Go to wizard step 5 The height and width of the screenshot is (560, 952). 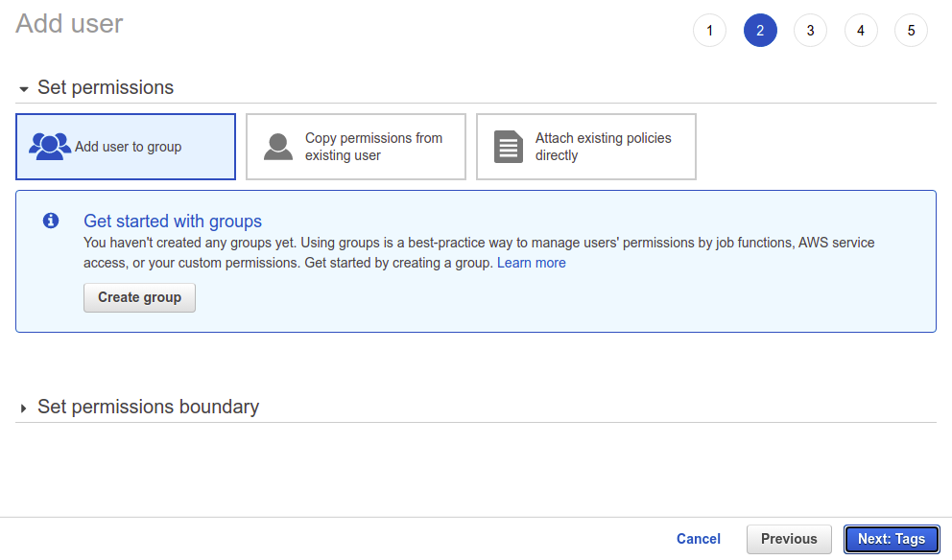pos(911,31)
